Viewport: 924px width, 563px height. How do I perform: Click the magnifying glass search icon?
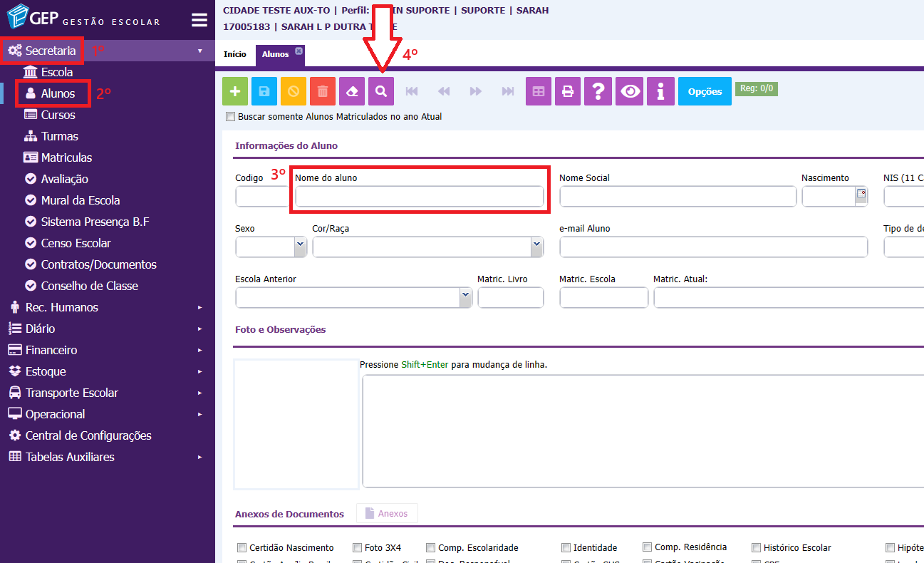point(381,91)
